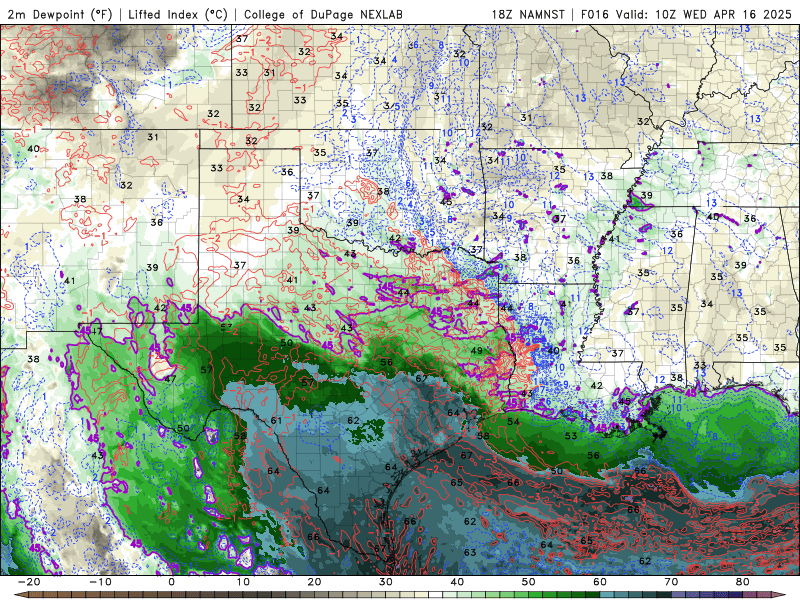The image size is (800, 600).
Task: Click the "60" label on the color bar
Action: point(600,582)
